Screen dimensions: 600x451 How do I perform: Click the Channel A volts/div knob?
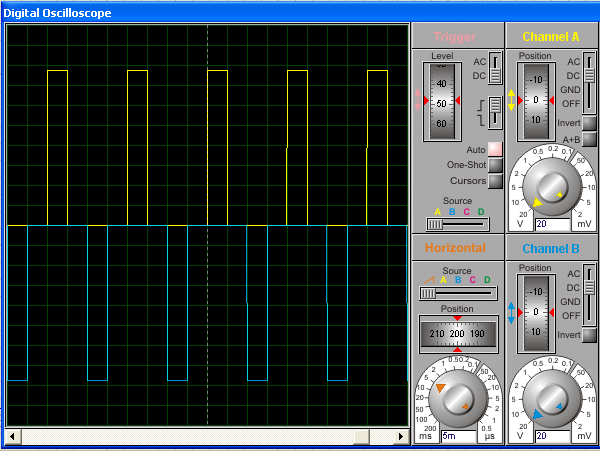tap(552, 187)
